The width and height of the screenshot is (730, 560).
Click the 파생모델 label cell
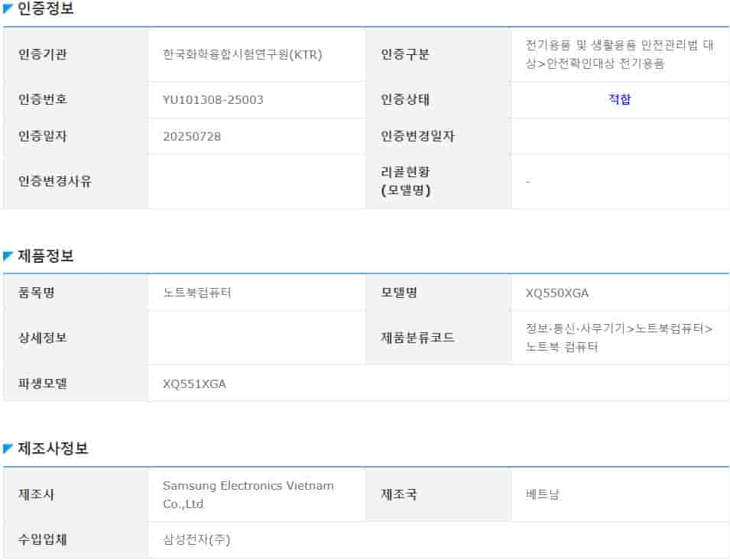43,384
